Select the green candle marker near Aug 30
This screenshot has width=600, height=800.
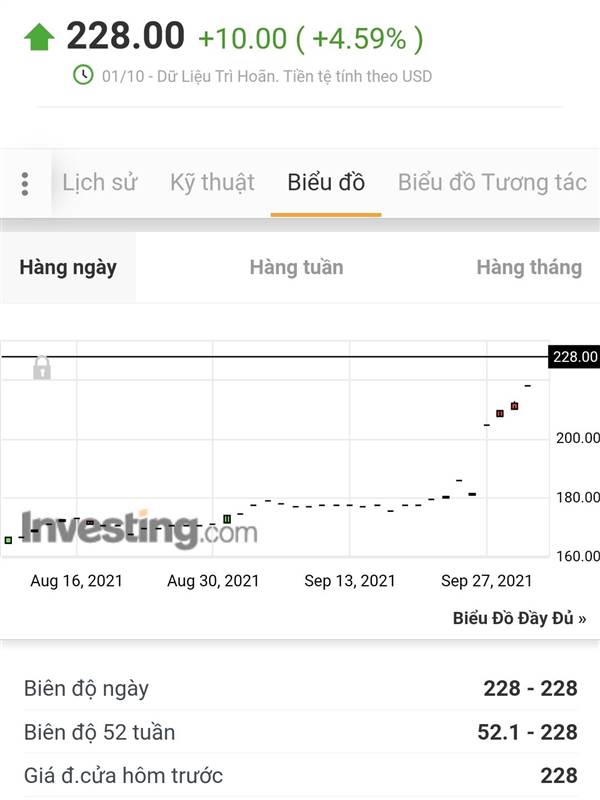click(227, 519)
